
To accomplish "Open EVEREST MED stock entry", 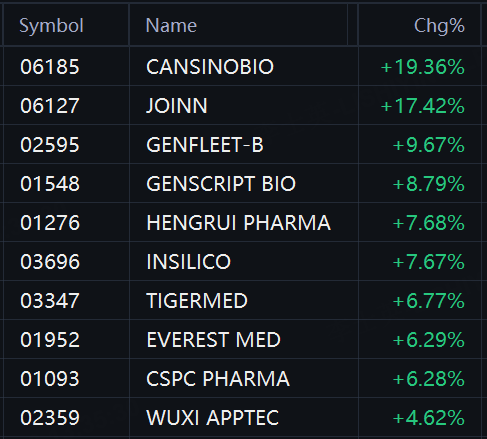I will tap(213, 340).
